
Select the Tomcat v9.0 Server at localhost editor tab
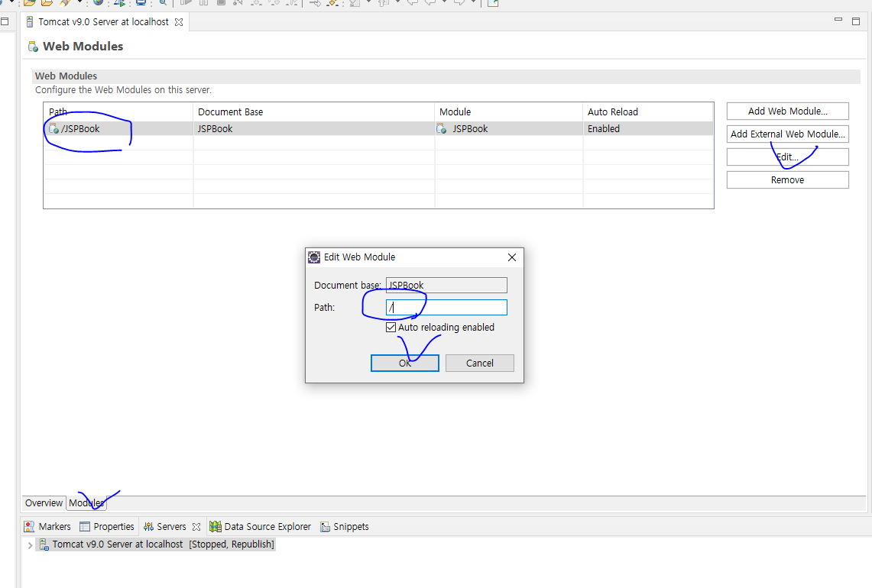tap(103, 22)
